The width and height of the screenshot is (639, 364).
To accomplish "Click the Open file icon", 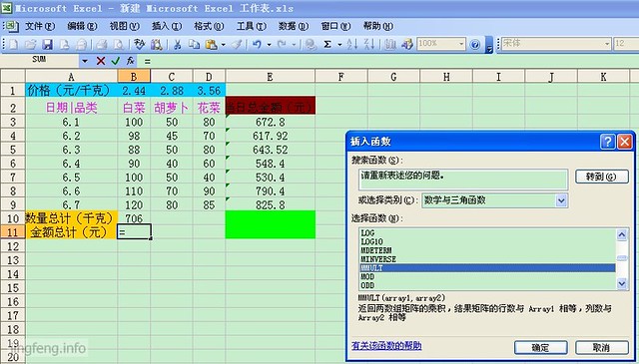I will point(31,44).
